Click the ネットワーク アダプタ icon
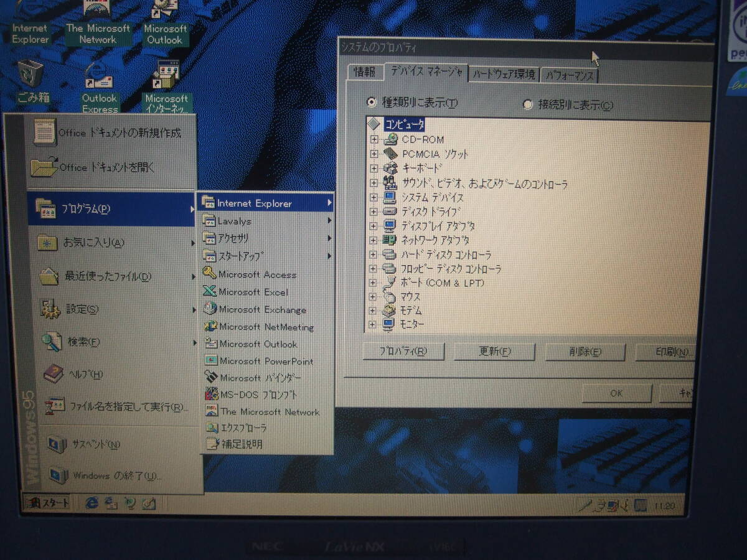 (x=390, y=240)
